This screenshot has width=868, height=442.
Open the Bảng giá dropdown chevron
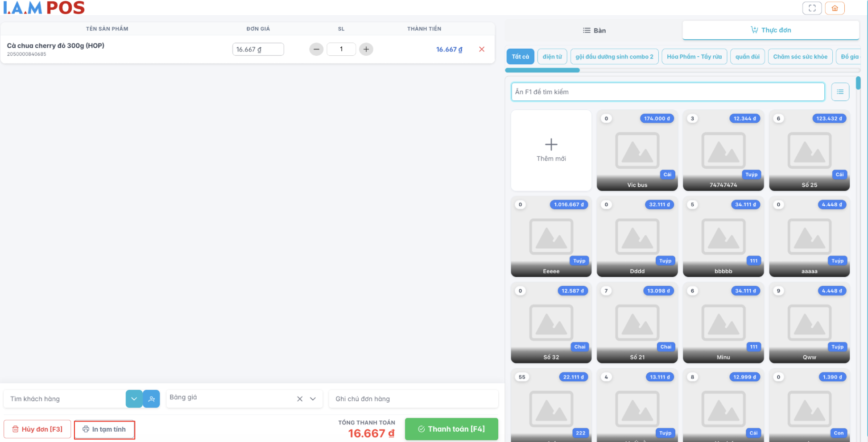[x=313, y=399]
